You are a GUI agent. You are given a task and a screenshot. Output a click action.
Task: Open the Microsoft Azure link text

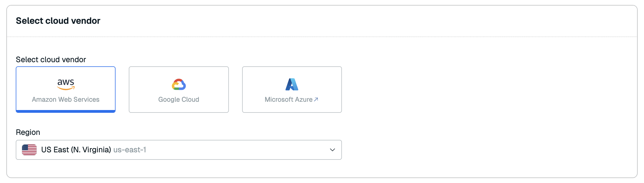pos(289,100)
